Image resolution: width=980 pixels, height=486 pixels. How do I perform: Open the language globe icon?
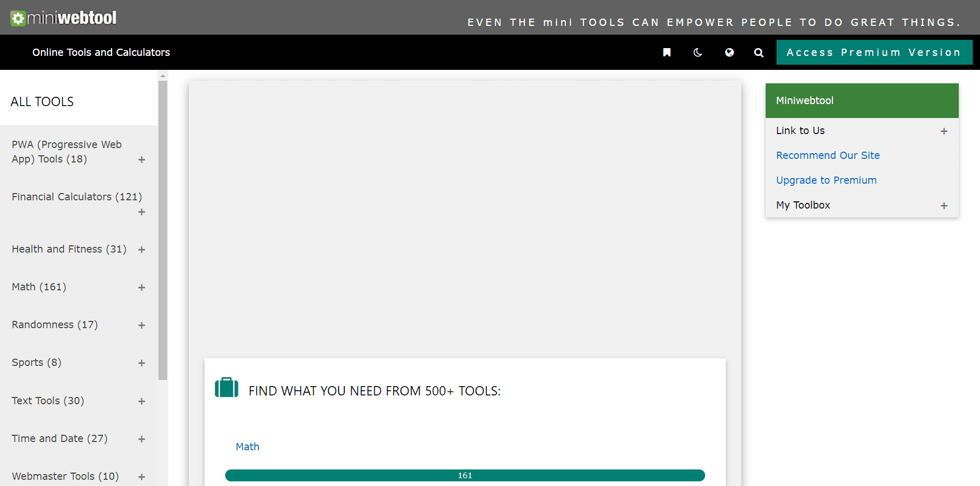tap(729, 52)
